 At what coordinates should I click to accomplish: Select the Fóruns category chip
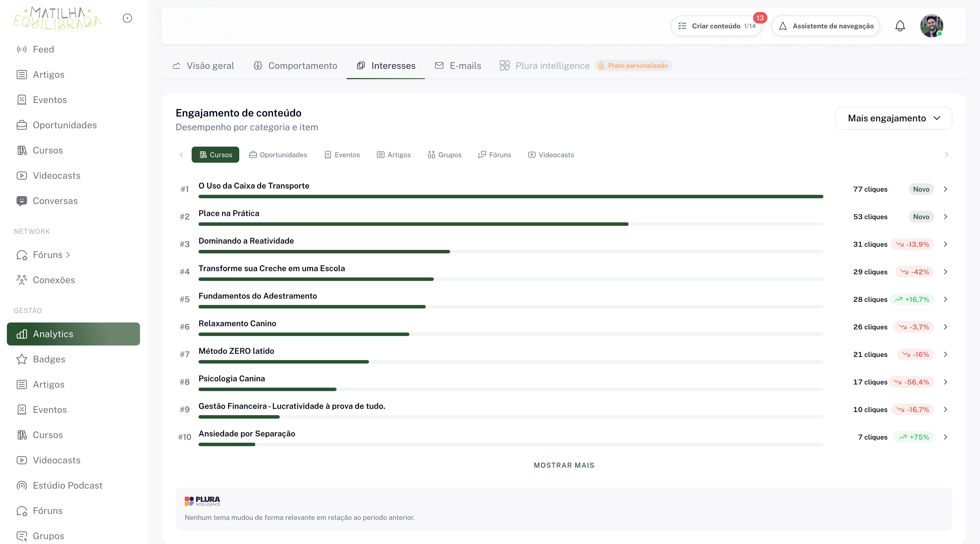(495, 155)
